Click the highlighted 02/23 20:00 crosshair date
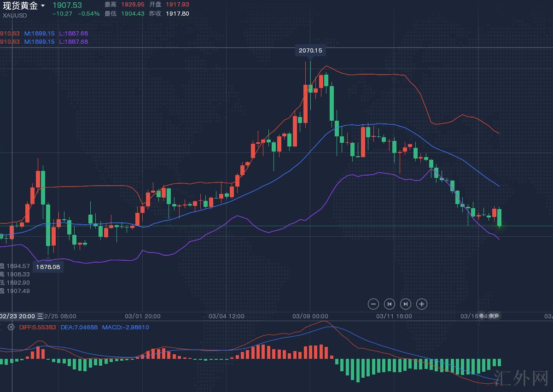553x392 pixels. 17,316
